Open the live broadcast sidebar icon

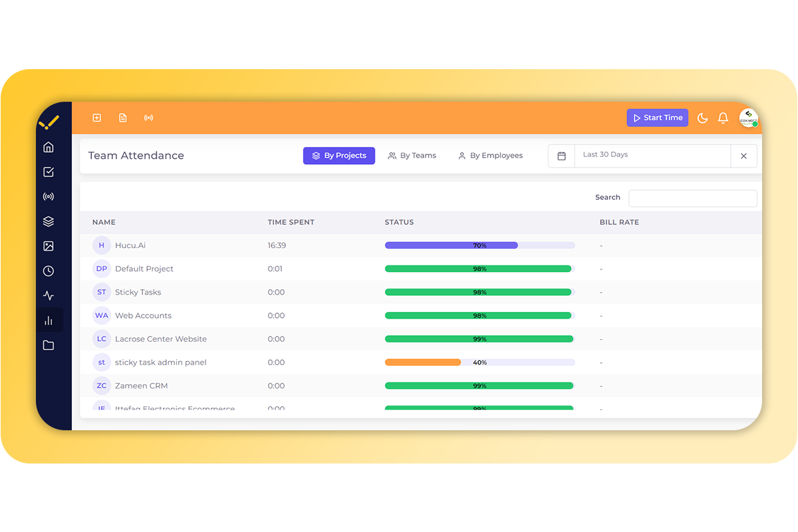48,196
